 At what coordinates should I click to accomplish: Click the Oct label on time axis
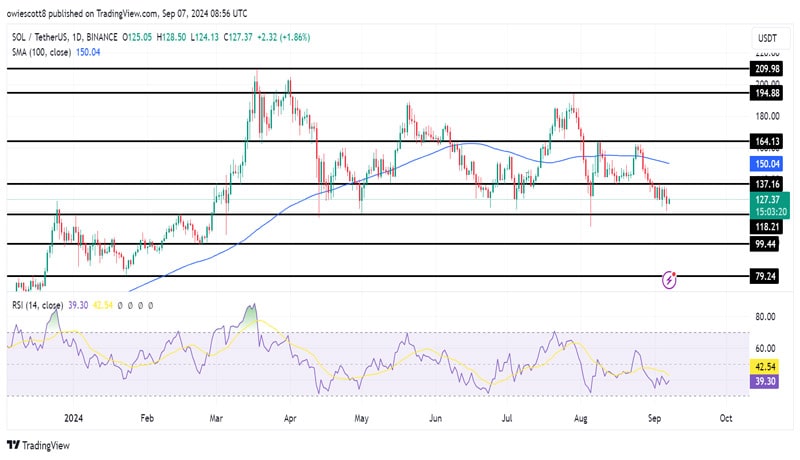(726, 418)
